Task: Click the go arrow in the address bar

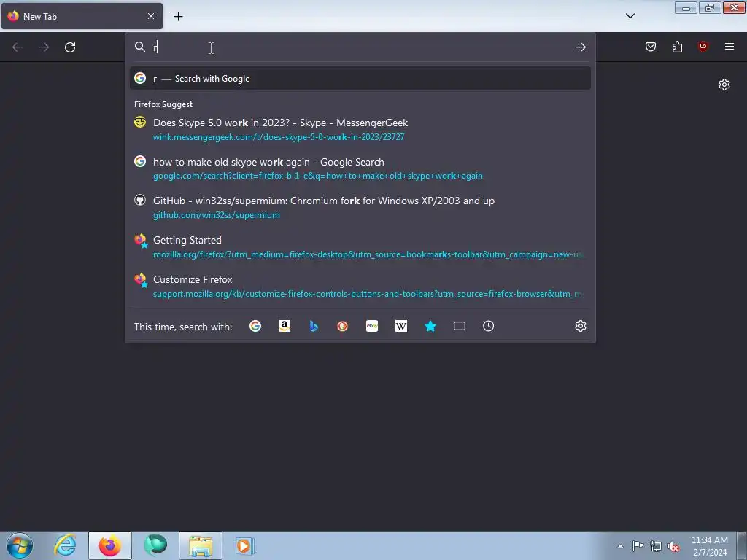Action: 580,47
